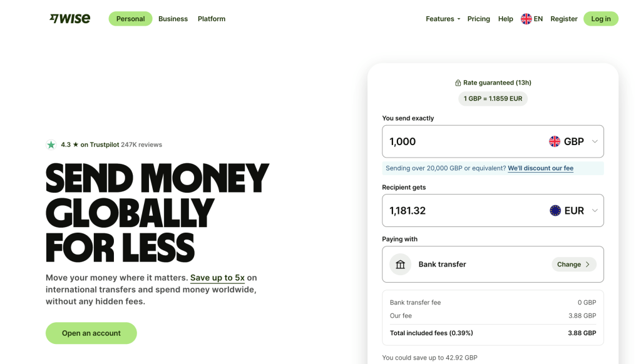Click the Wise logo
The width and height of the screenshot is (641, 364).
point(69,18)
